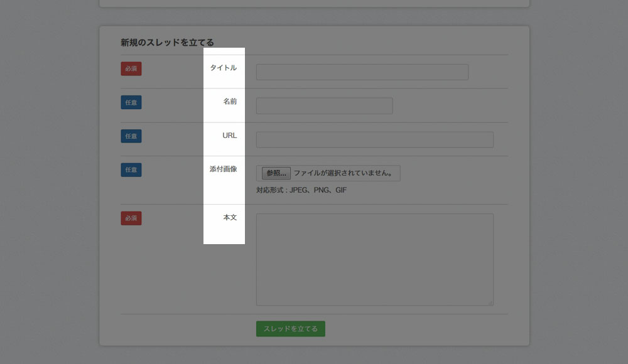Focus the 名前 name input field
The height and width of the screenshot is (364, 628).
325,105
